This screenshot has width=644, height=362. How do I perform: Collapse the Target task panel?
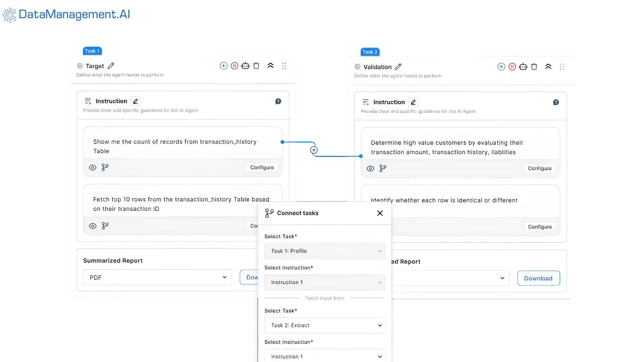[270, 66]
